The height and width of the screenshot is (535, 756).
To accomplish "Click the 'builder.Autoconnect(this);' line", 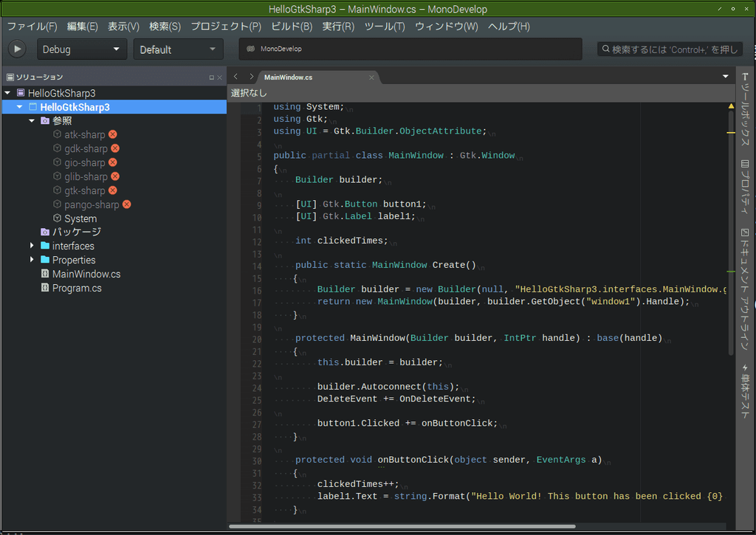I will [x=388, y=387].
